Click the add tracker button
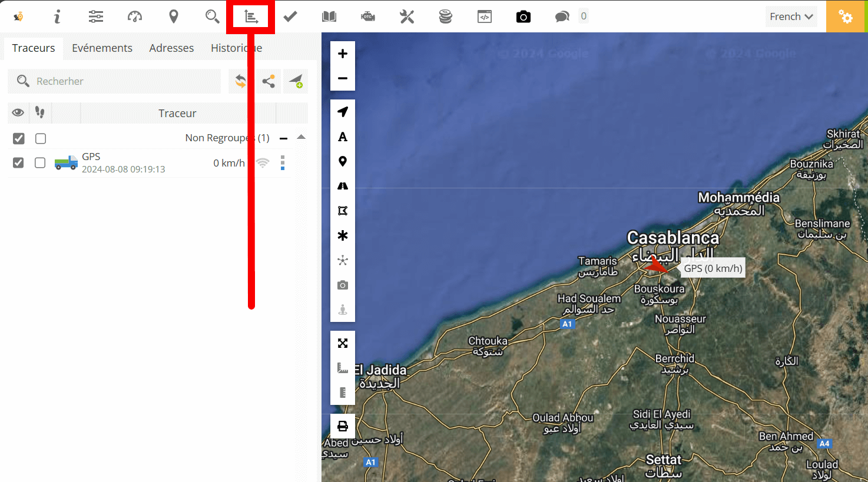The height and width of the screenshot is (482, 868). pyautogui.click(x=296, y=81)
